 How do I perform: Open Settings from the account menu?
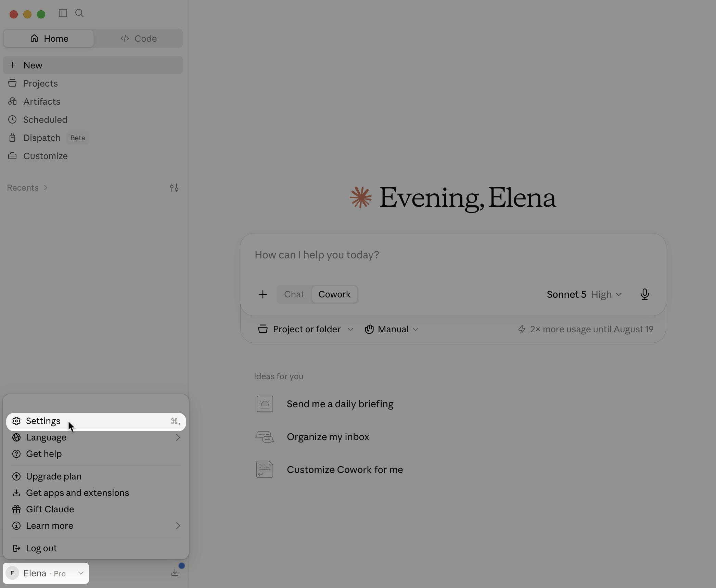point(96,421)
